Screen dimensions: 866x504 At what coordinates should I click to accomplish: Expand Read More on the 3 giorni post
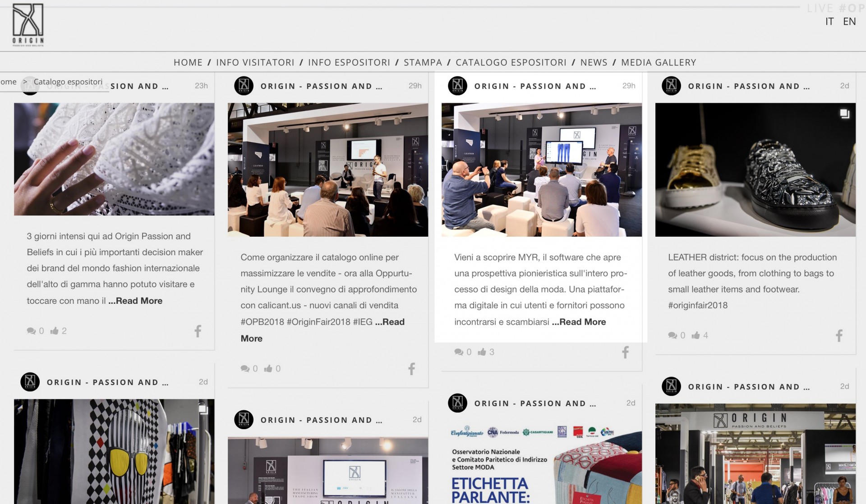tap(136, 301)
